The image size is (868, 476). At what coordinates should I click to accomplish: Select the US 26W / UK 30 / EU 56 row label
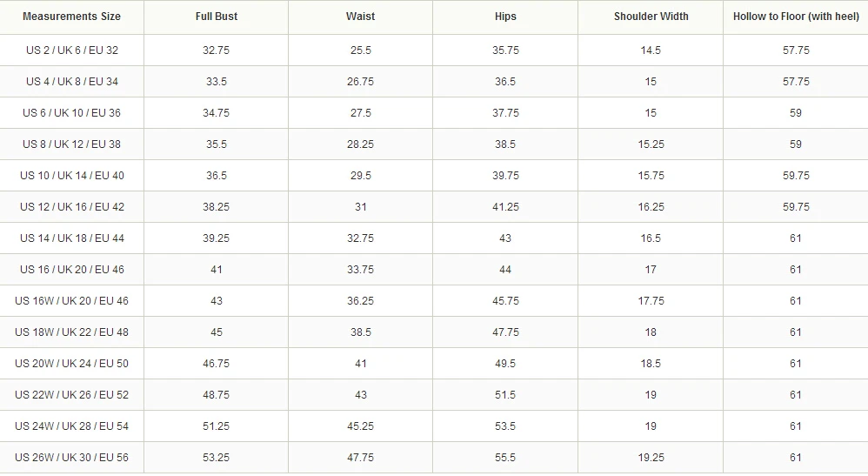click(72, 458)
